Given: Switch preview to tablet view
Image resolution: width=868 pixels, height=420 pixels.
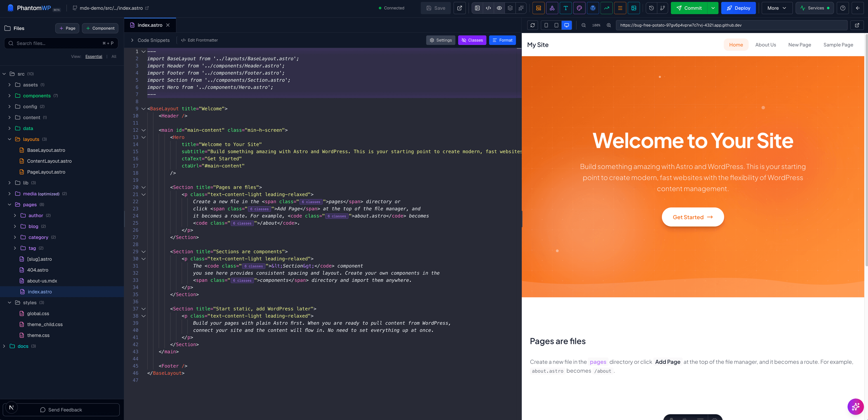Looking at the screenshot, I should tap(556, 25).
